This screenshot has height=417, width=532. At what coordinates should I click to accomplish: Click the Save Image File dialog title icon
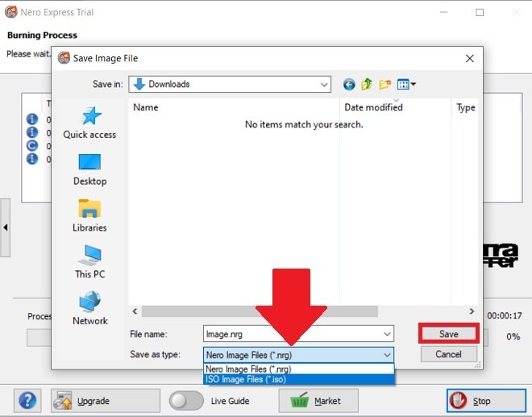click(64, 58)
